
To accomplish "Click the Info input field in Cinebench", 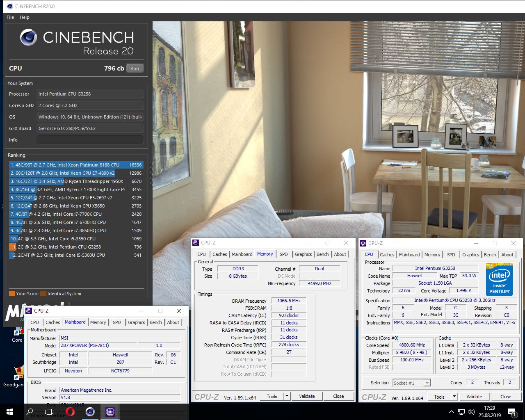I will (90, 140).
